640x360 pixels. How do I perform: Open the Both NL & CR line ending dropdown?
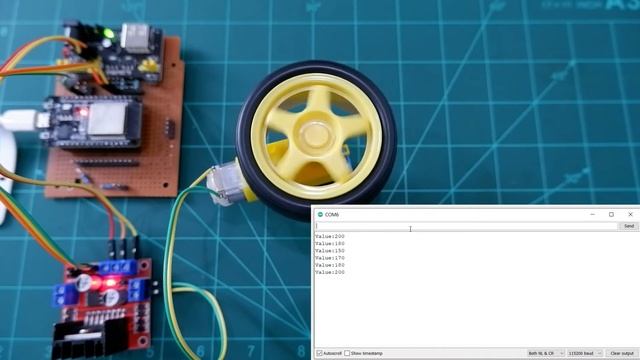coord(545,353)
